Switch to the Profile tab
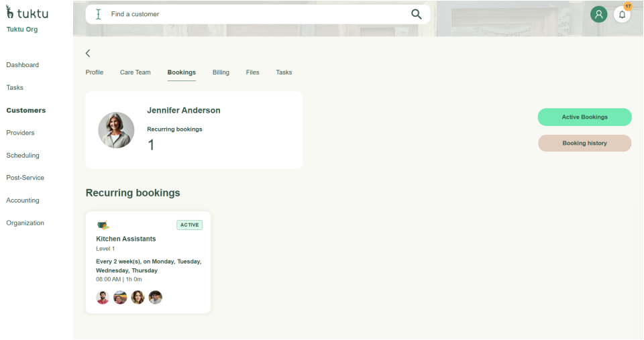 95,72
